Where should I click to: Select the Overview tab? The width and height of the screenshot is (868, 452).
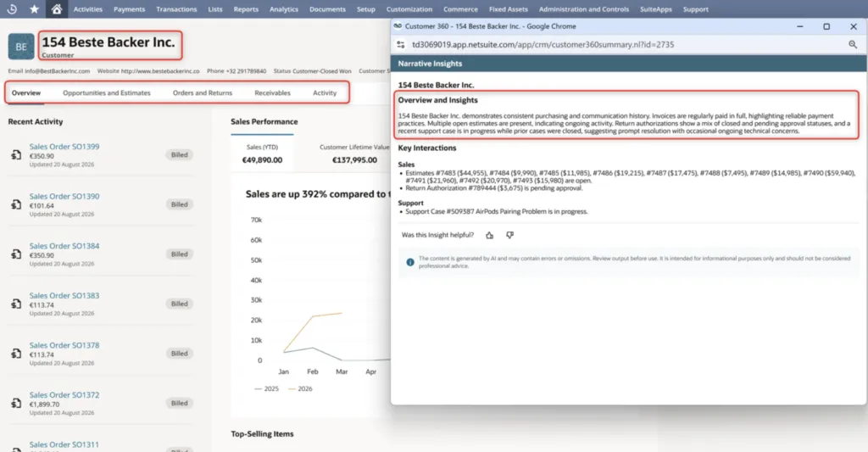(x=26, y=93)
